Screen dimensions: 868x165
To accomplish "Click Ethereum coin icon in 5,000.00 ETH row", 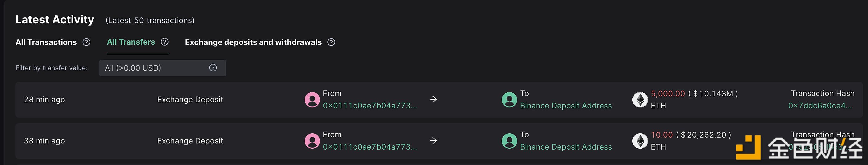I will click(640, 100).
